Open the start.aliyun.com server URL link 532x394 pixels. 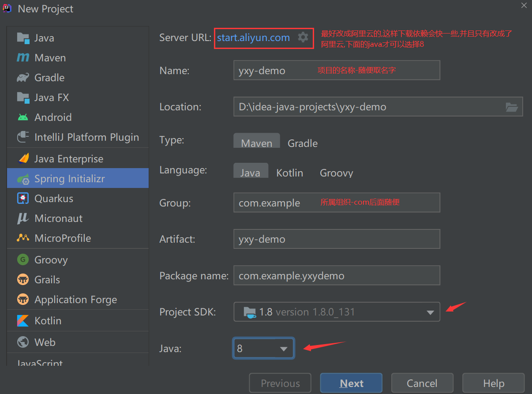(253, 38)
